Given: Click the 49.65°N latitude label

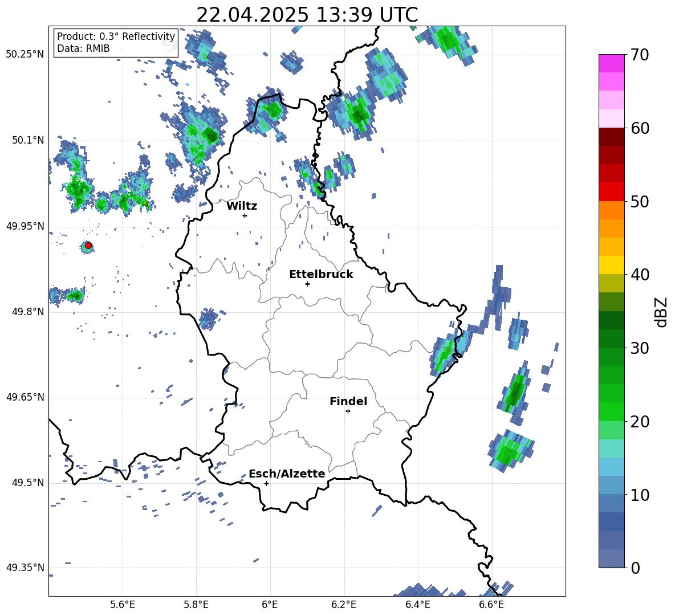Looking at the screenshot, I should [x=25, y=397].
